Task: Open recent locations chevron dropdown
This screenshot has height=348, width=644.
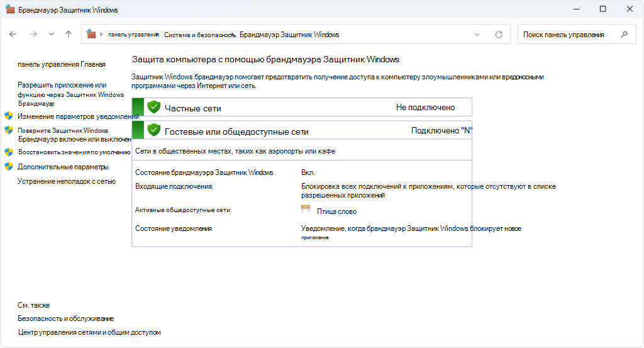Action: tap(51, 35)
